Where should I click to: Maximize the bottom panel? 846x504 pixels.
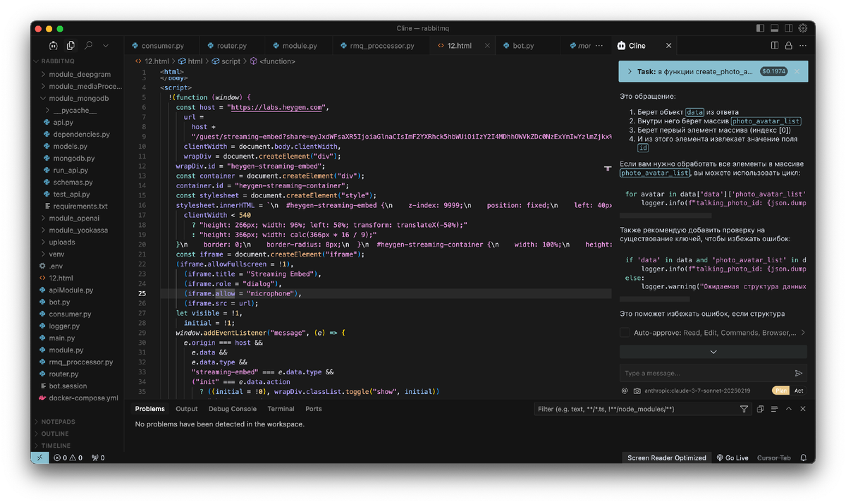tap(789, 409)
